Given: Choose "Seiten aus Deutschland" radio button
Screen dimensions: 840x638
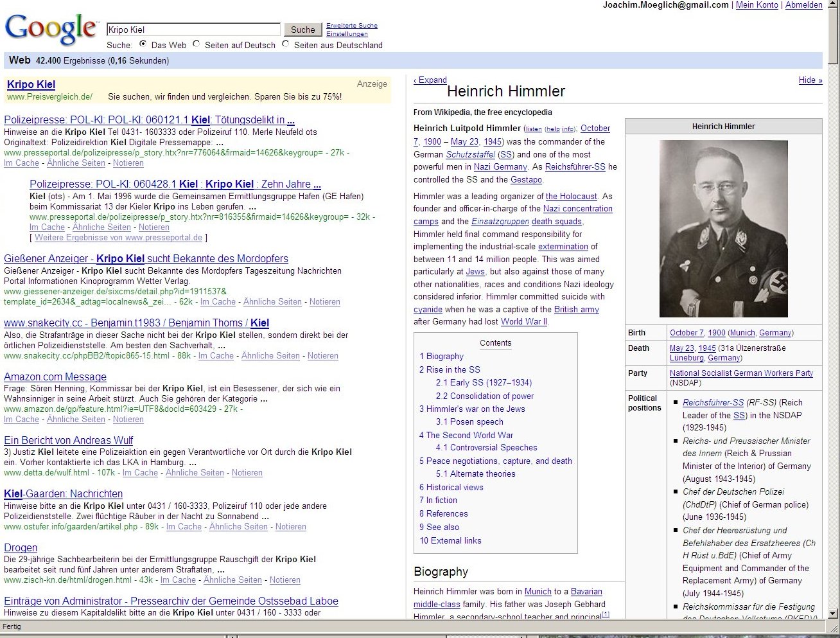Looking at the screenshot, I should tap(286, 44).
